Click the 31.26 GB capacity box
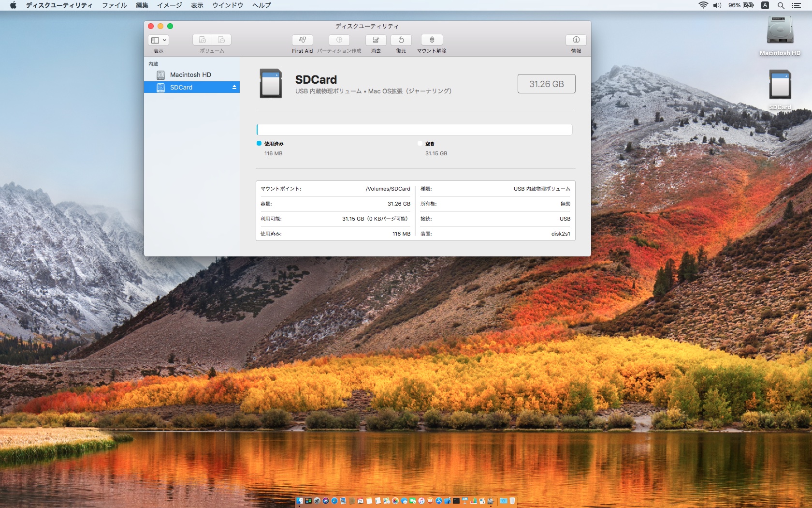Image resolution: width=812 pixels, height=508 pixels. click(546, 84)
